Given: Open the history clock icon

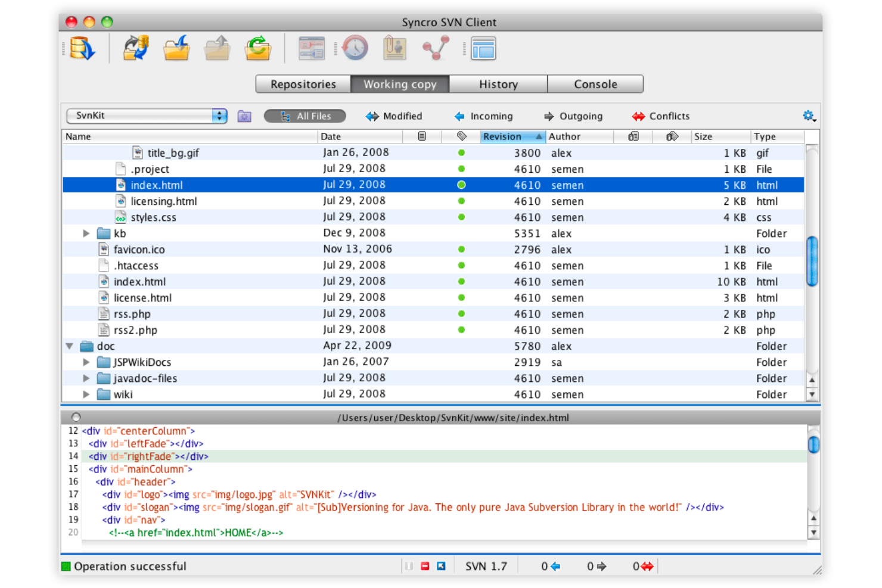Looking at the screenshot, I should 355,48.
